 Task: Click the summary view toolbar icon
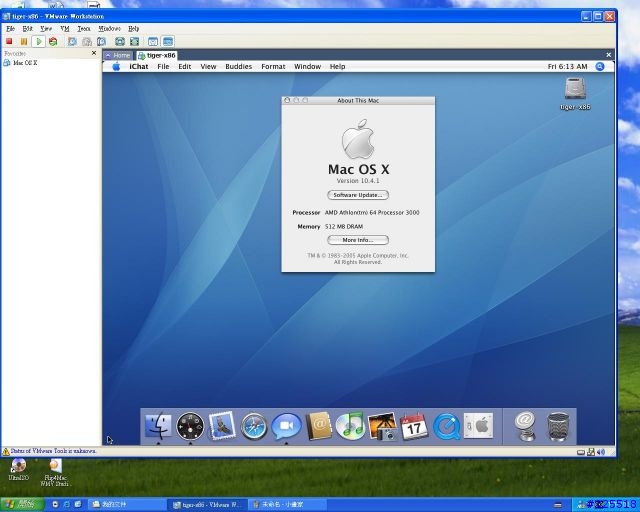[x=153, y=41]
